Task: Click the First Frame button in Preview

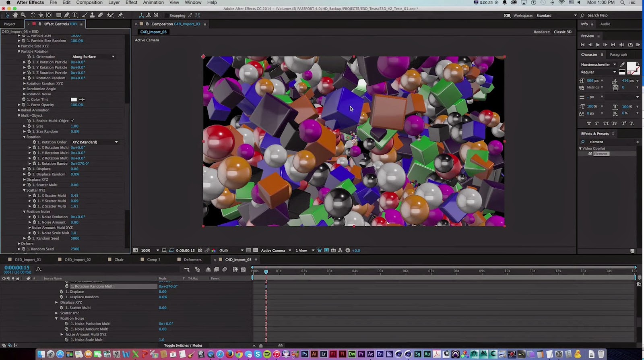Action: (582, 45)
